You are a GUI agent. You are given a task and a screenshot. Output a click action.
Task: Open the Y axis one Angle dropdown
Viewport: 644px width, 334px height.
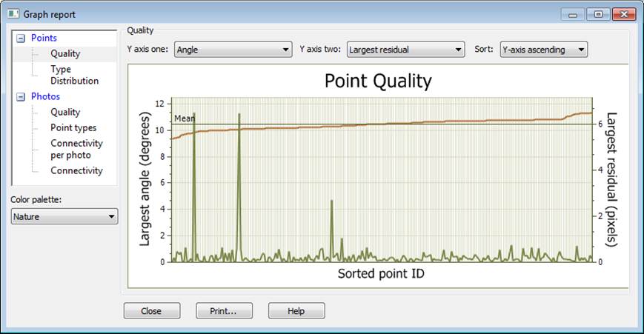pos(232,50)
